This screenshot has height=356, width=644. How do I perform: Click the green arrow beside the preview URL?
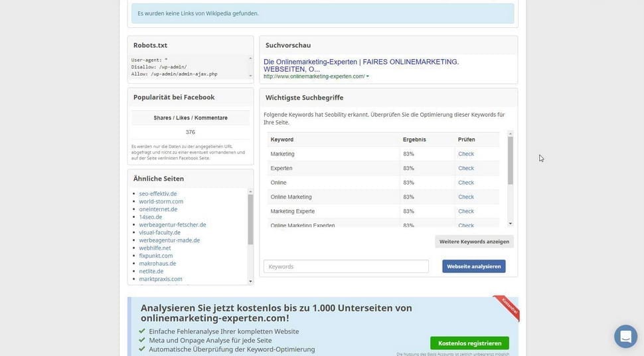point(368,76)
